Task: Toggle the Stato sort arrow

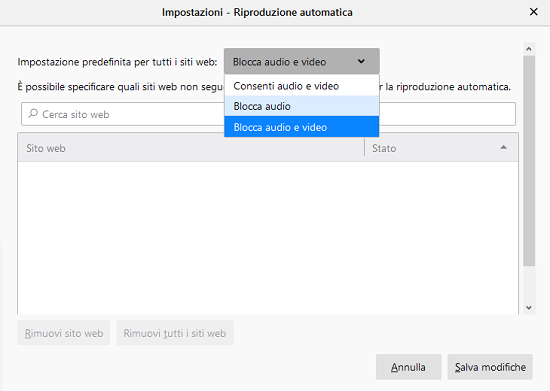Action: pos(503,147)
